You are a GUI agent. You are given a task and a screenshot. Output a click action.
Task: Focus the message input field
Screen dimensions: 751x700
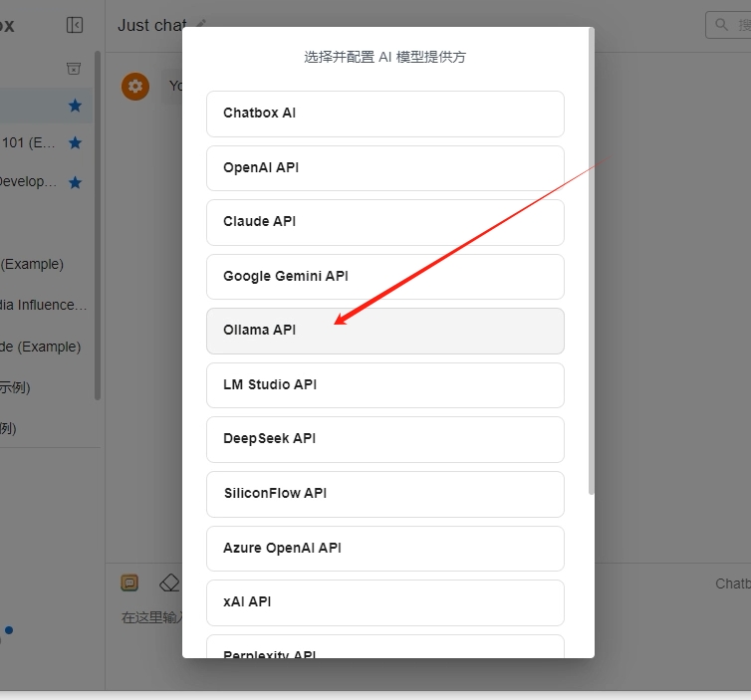click(151, 617)
